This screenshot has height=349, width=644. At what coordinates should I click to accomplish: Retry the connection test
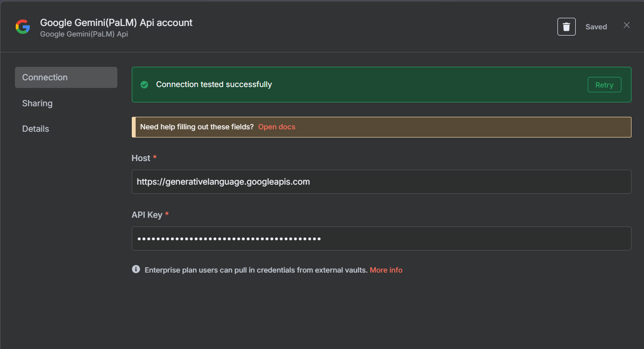coord(604,85)
